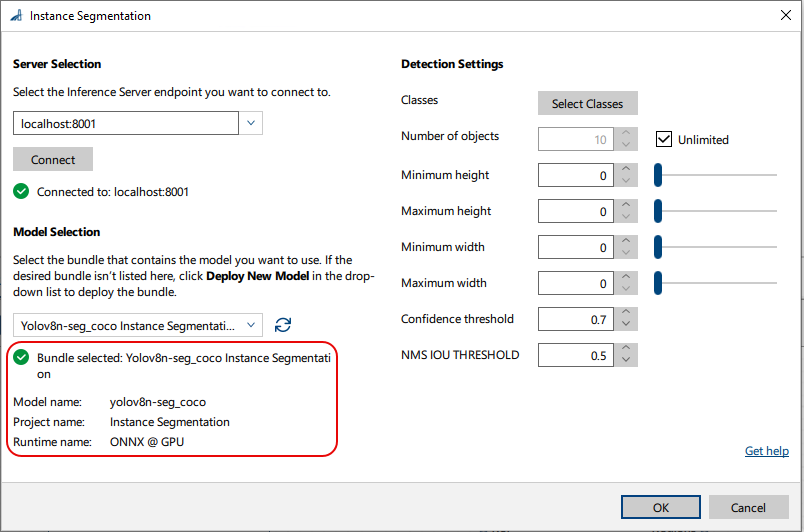The height and width of the screenshot is (532, 804).
Task: Click the 'Server Selection' heading
Action: click(57, 64)
